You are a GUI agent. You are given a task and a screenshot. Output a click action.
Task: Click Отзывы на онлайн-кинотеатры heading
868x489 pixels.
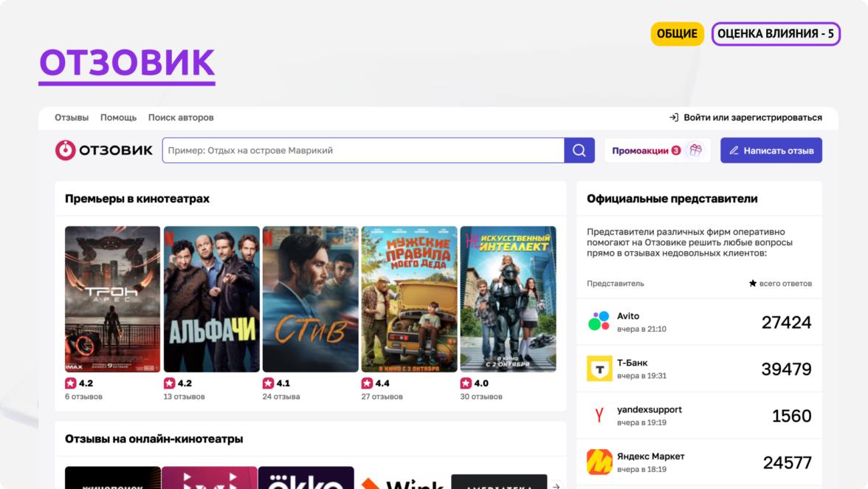pyautogui.click(x=154, y=440)
